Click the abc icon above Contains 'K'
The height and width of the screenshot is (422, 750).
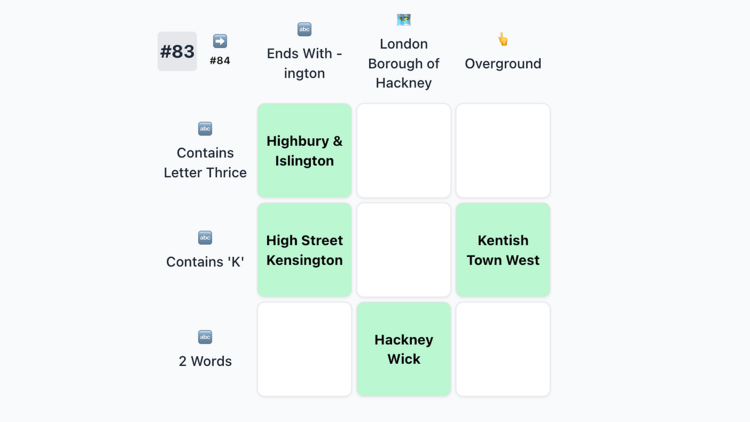pyautogui.click(x=205, y=238)
